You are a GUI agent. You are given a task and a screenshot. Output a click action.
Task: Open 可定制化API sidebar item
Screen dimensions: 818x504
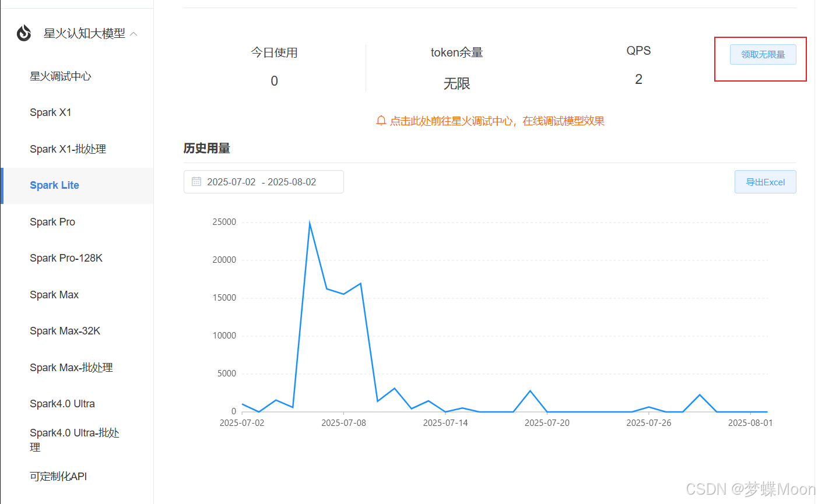click(58, 477)
